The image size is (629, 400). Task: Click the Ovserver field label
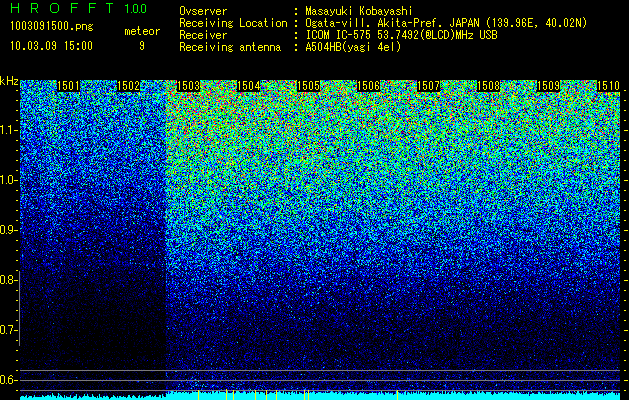pyautogui.click(x=203, y=11)
